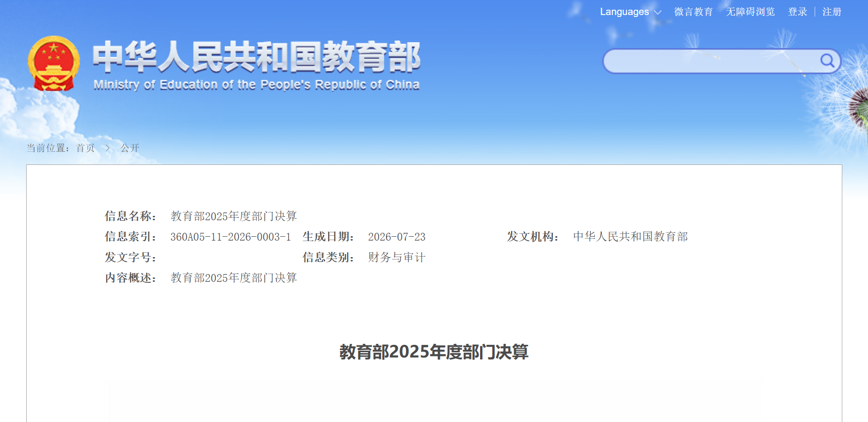The image size is (868, 422).
Task: Select index number 360A05-11-2026-0003-1
Action: pos(230,237)
